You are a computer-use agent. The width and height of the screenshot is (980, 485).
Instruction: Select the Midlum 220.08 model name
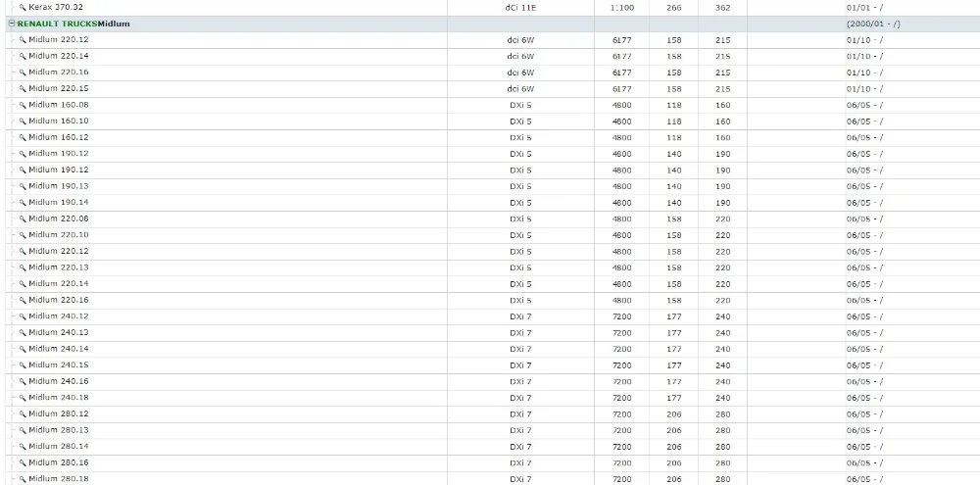click(x=59, y=218)
